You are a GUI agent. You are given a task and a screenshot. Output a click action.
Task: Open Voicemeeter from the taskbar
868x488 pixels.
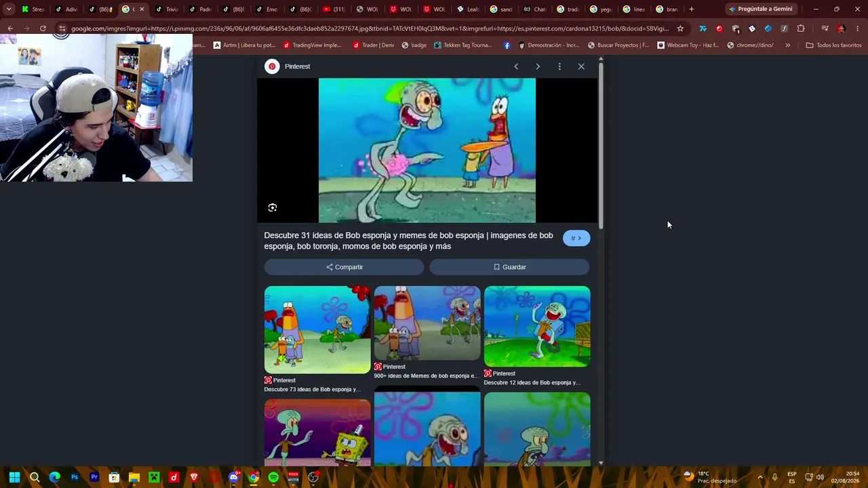(294, 477)
